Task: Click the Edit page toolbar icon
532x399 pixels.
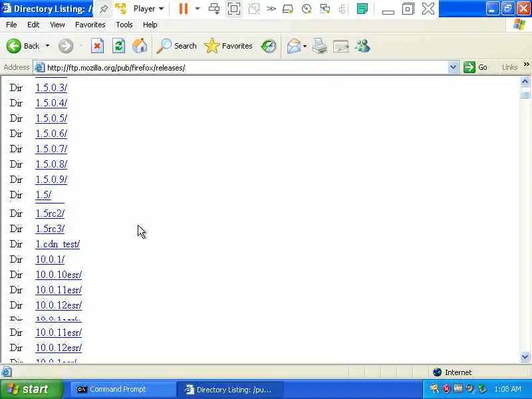Action: 341,47
